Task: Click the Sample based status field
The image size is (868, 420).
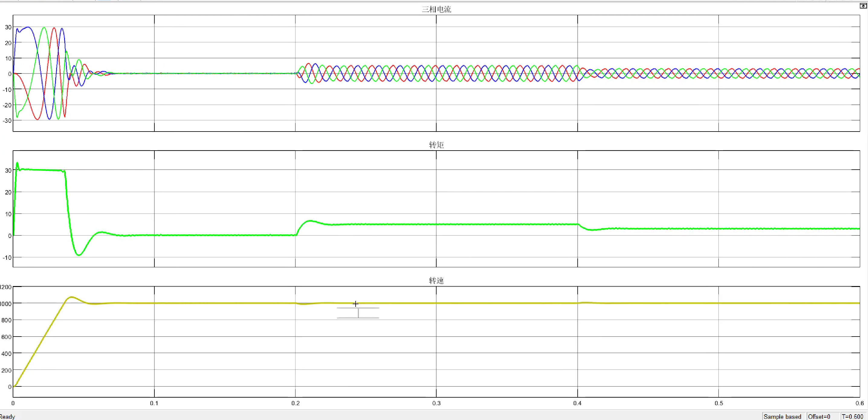Action: click(x=782, y=416)
